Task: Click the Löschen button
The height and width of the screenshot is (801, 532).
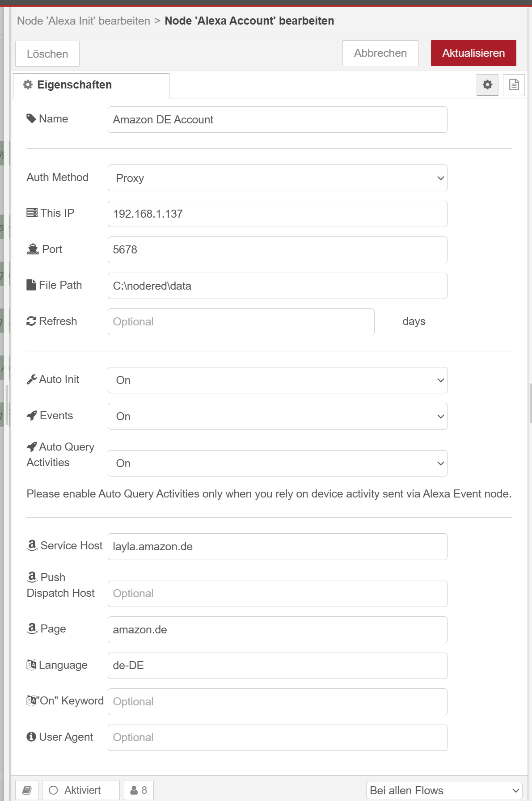Action: click(47, 54)
